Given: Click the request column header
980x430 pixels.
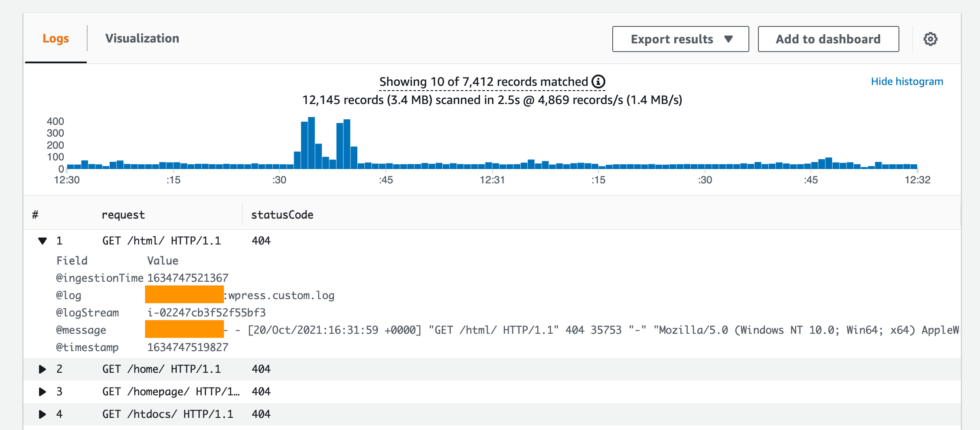Looking at the screenshot, I should coord(123,214).
